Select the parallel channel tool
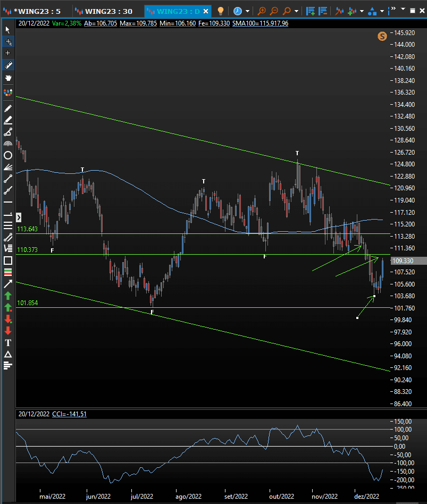The width and height of the screenshot is (427, 504). click(x=8, y=237)
